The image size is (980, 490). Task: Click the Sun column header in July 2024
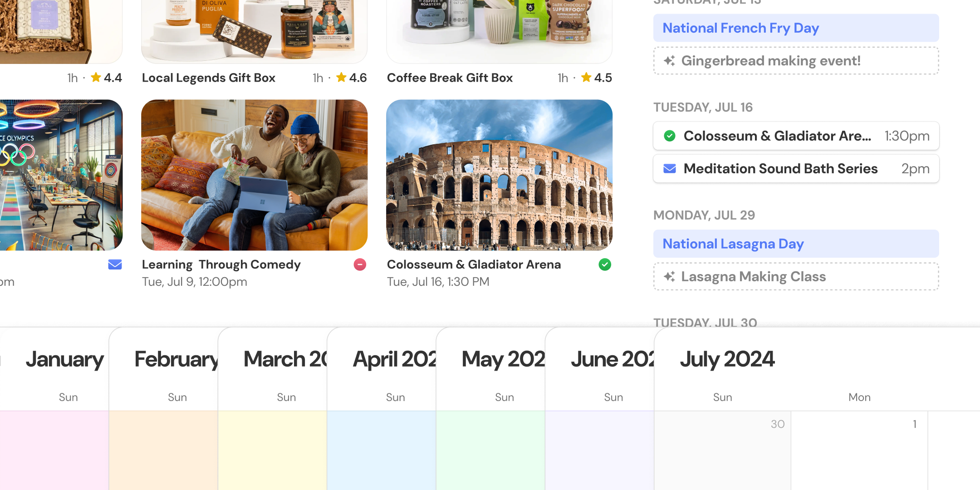[x=723, y=397]
